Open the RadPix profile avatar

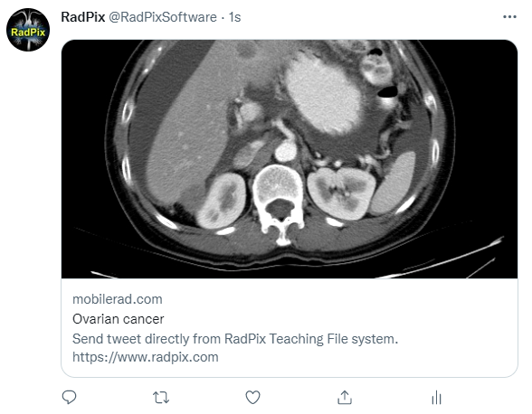28,30
